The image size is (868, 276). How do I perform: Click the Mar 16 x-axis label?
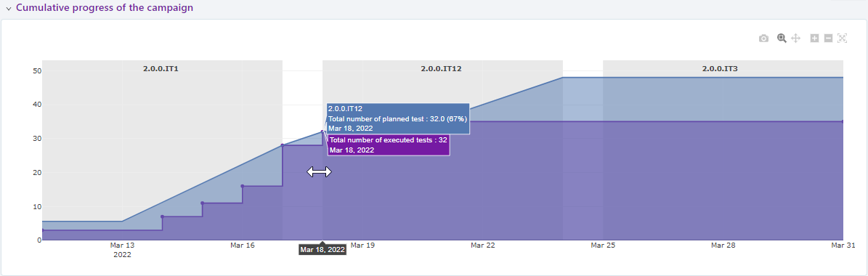(x=243, y=245)
